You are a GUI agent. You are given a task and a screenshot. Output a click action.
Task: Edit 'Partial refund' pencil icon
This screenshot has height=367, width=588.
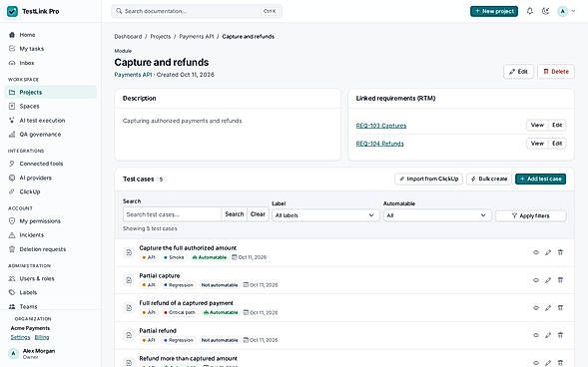[x=548, y=335]
